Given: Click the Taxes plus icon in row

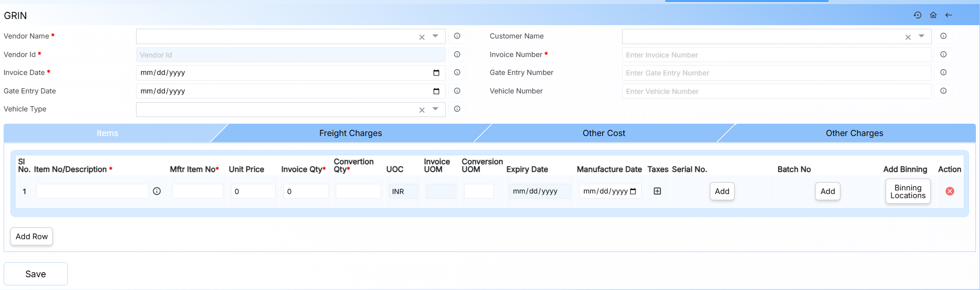Looking at the screenshot, I should coord(657,191).
